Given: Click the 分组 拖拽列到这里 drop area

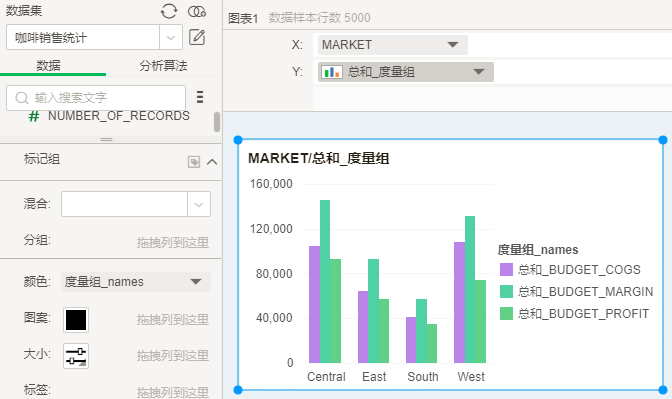Looking at the screenshot, I should (x=173, y=243).
